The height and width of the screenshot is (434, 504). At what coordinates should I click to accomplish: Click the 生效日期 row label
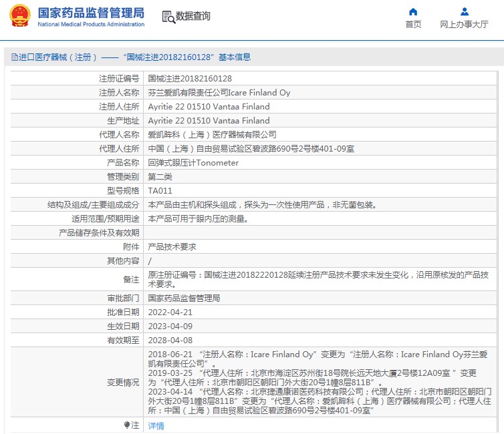(x=123, y=327)
